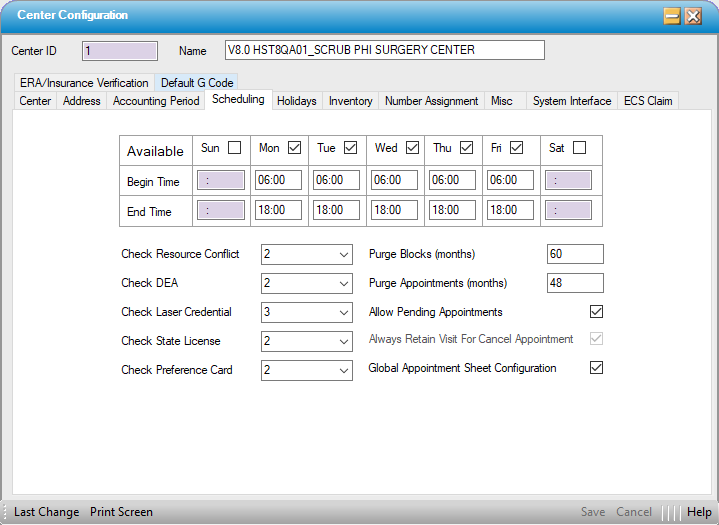Switch to the Holidays tab
This screenshot has height=525, width=719.
[296, 101]
